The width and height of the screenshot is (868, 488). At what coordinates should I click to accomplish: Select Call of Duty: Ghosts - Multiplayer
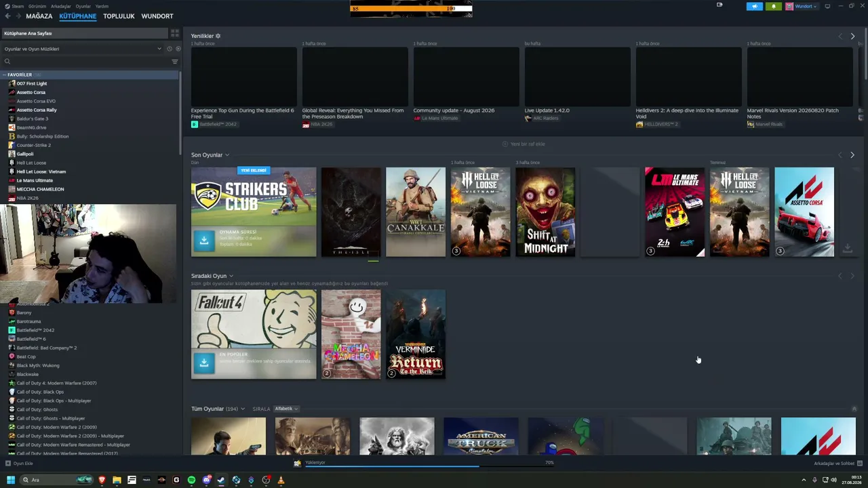pos(51,418)
